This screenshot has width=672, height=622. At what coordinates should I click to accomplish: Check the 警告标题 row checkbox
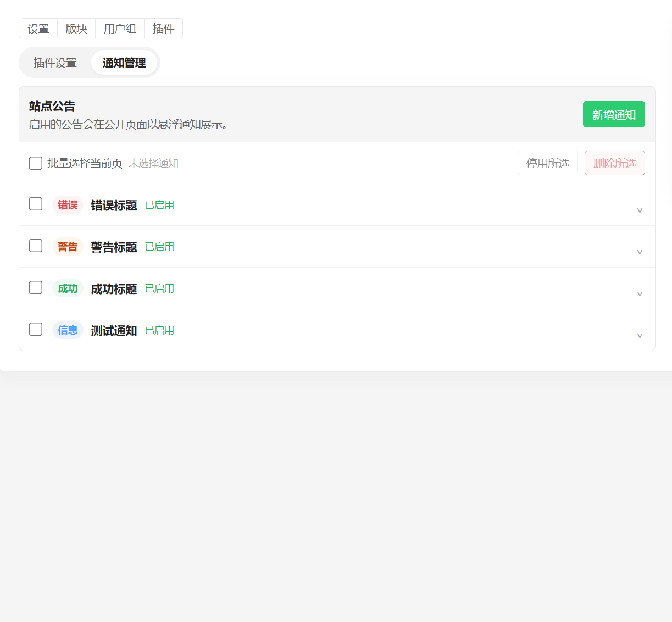(x=36, y=246)
